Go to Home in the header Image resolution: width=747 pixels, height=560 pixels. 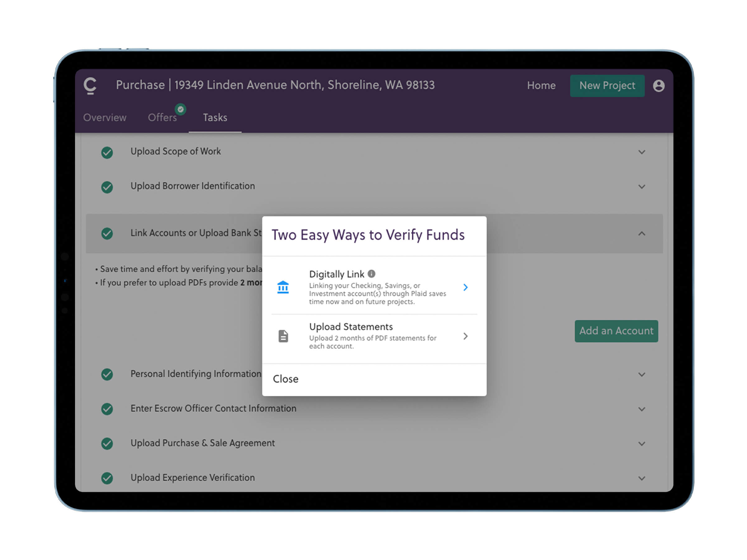pyautogui.click(x=541, y=86)
